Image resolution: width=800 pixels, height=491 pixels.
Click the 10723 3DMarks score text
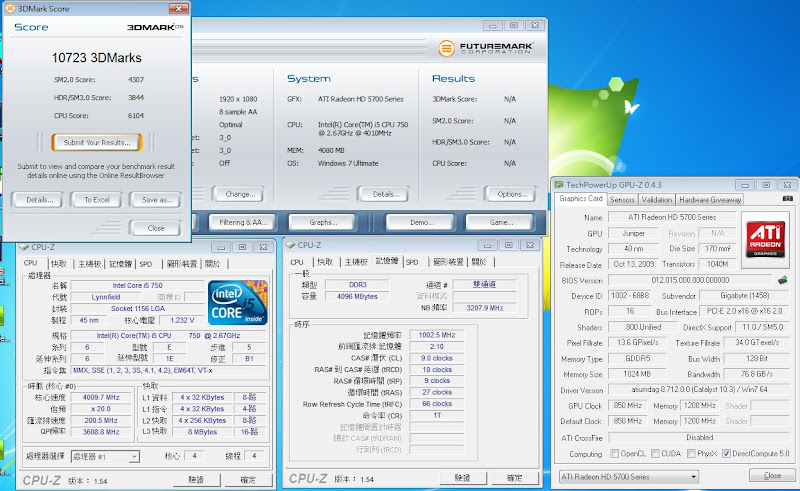(96, 58)
